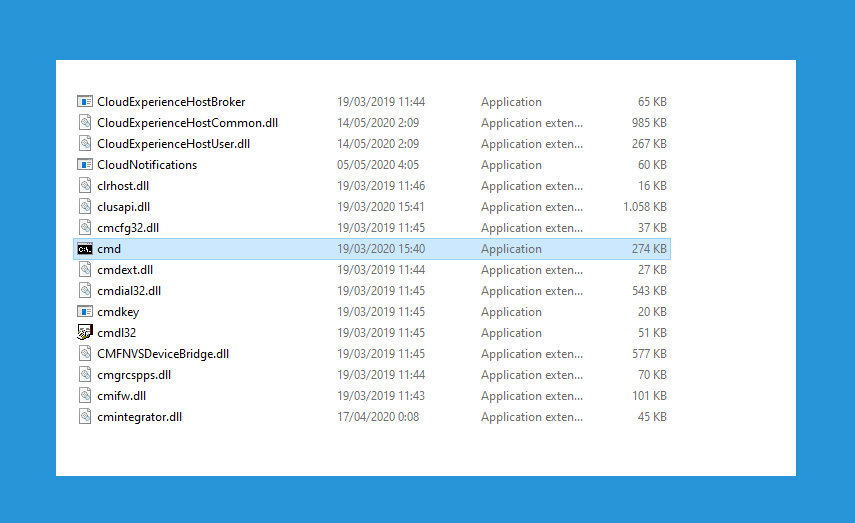
Task: Click the clusapi.dll file icon
Action: click(85, 206)
